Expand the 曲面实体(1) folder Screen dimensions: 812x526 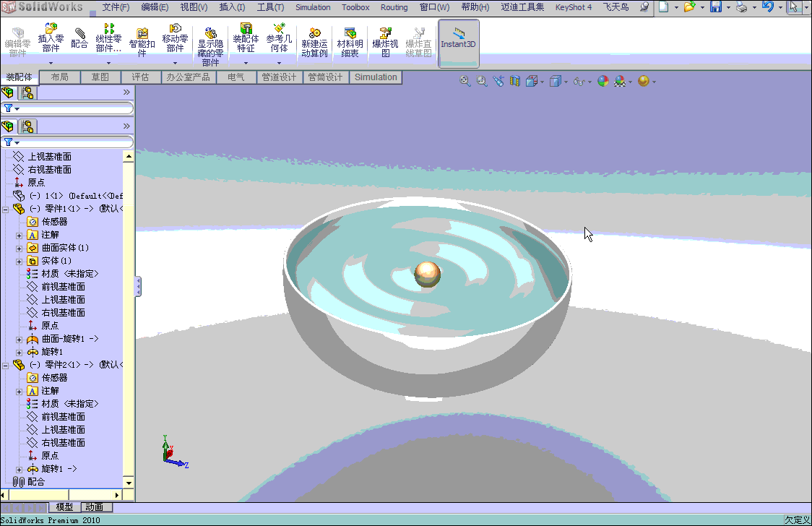(x=20, y=249)
